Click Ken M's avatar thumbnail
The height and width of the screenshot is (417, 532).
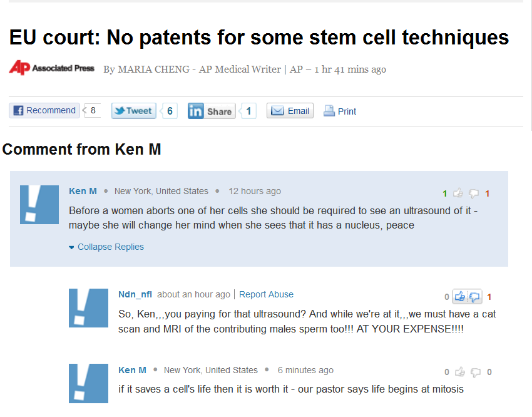[39, 204]
